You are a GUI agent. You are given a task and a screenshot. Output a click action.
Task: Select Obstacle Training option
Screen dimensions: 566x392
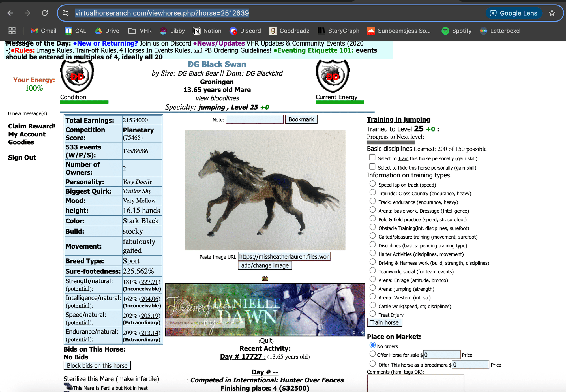(x=373, y=227)
